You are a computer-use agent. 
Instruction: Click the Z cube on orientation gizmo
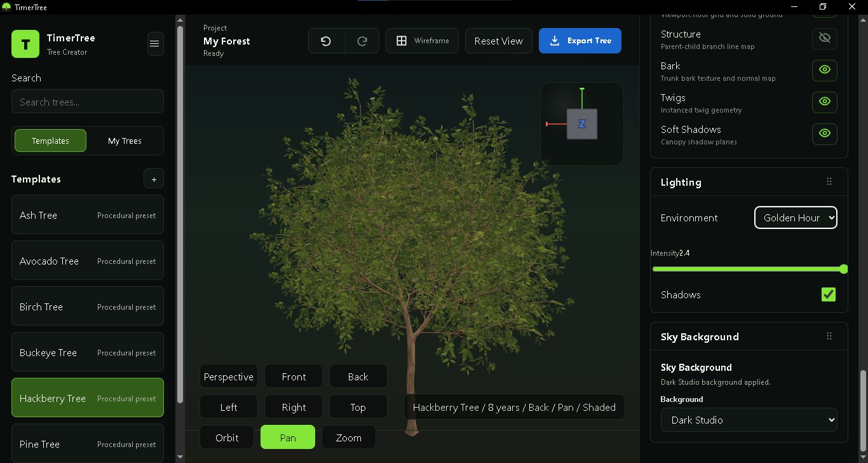click(x=582, y=124)
